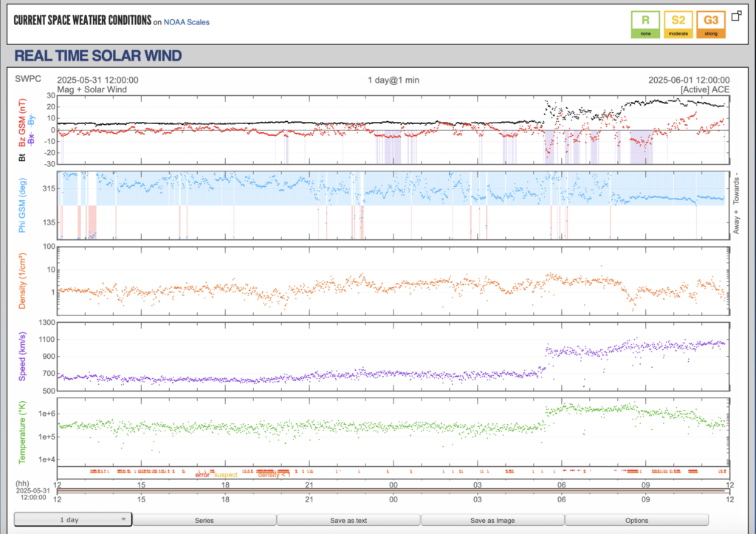
Task: Click the 'density < 1' legend label
Action: coord(273,475)
